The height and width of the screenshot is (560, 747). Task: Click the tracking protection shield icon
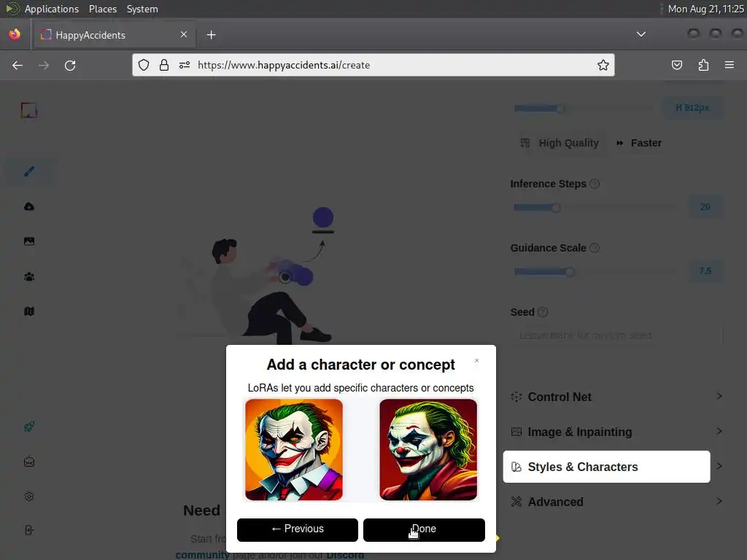pos(144,65)
